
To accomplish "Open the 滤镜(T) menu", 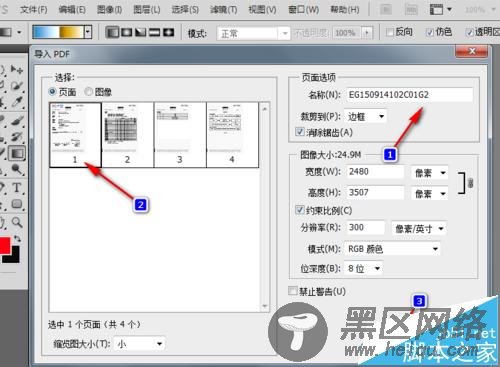I will point(223,9).
